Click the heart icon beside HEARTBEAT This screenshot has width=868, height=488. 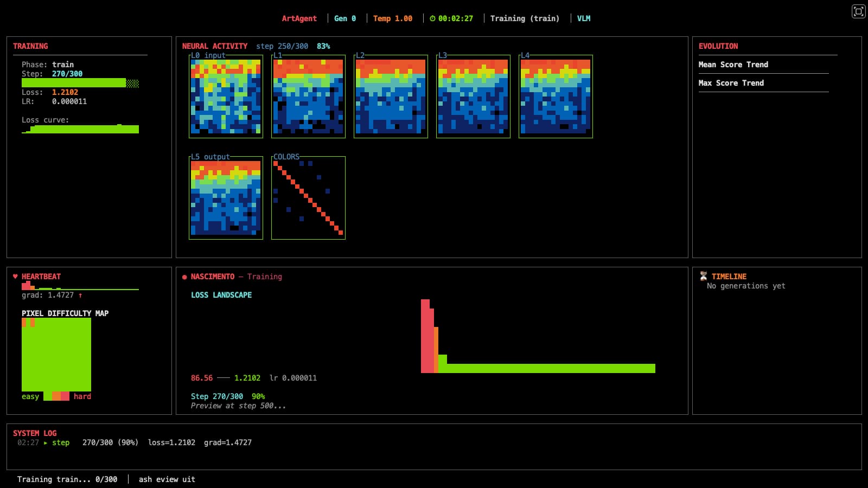[x=15, y=277]
